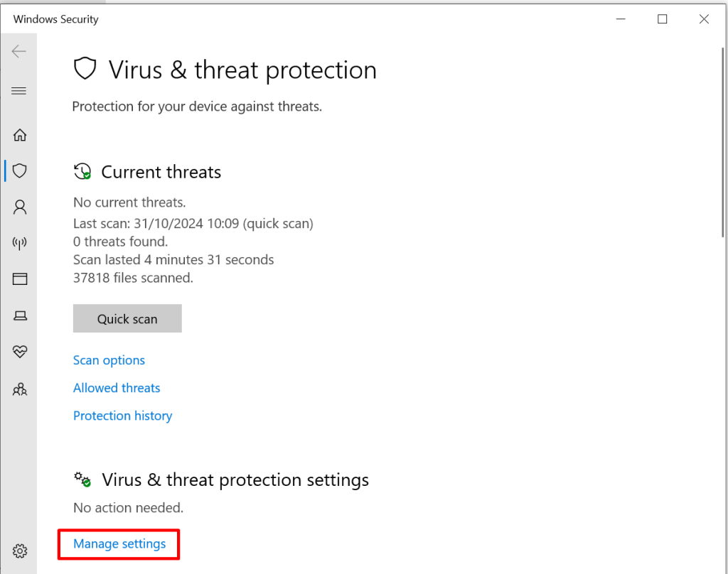Click the vertical scrollbar thumb

pyautogui.click(x=724, y=142)
